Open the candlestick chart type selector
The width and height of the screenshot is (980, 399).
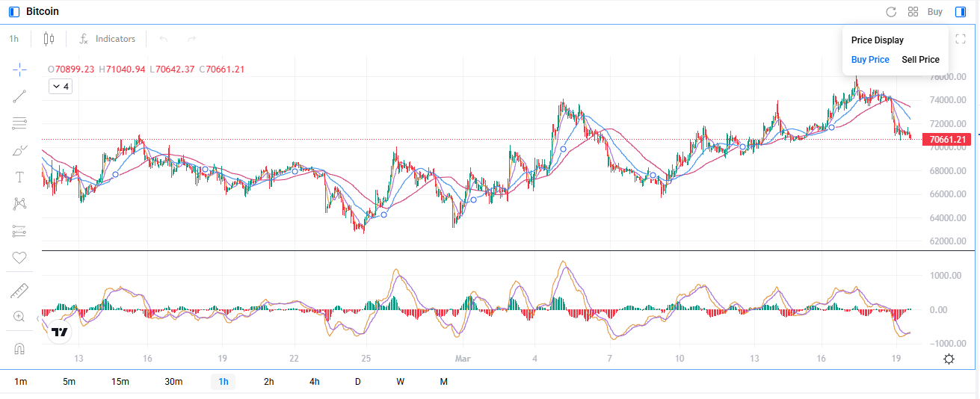coord(49,39)
